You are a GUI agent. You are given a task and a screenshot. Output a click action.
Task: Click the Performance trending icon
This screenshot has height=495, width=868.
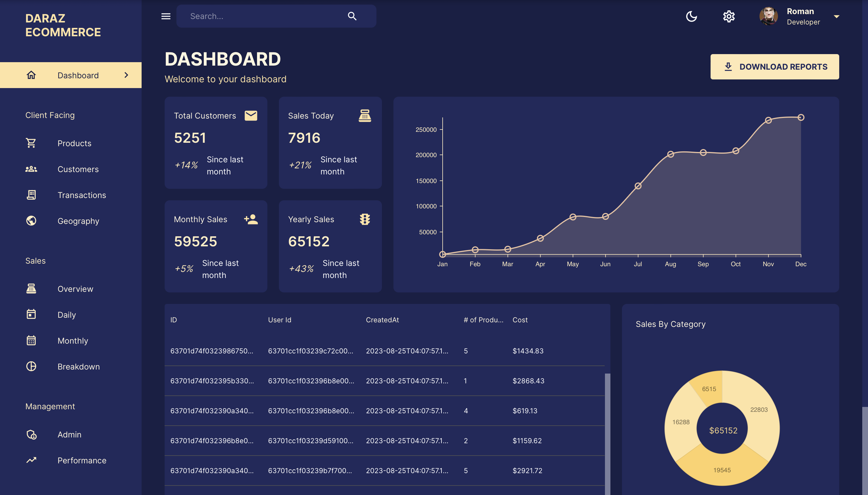(x=31, y=460)
